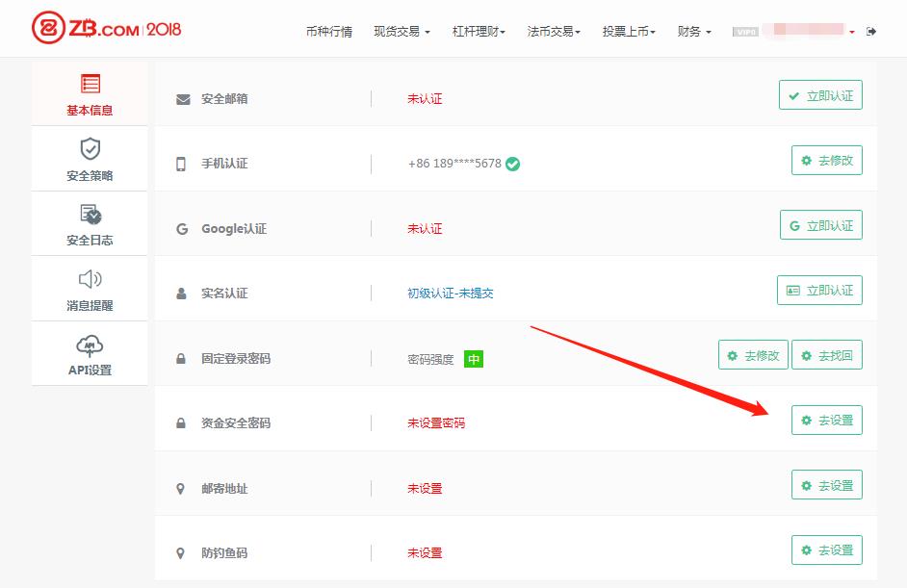Open 消息提醒 speaker icon section
Image resolution: width=907 pixels, height=588 pixels.
click(x=90, y=290)
